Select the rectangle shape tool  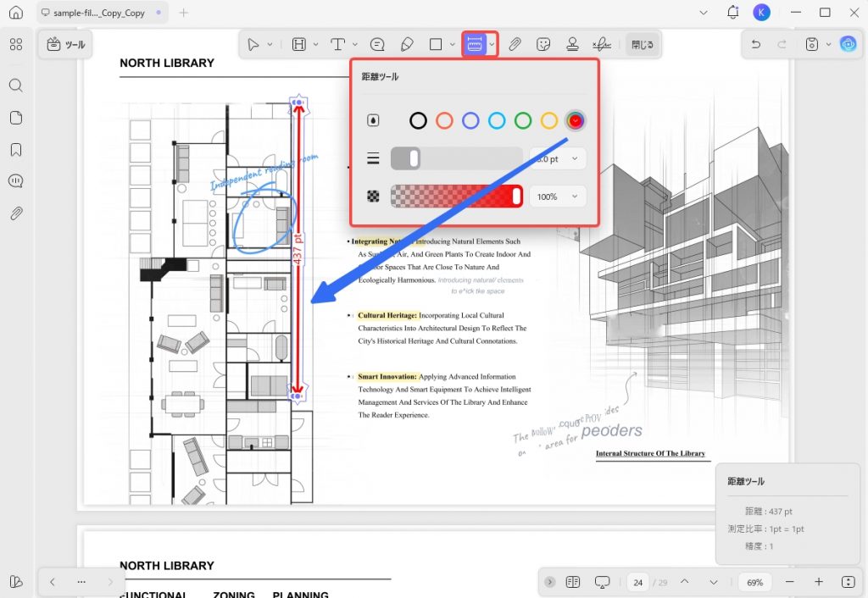[436, 44]
